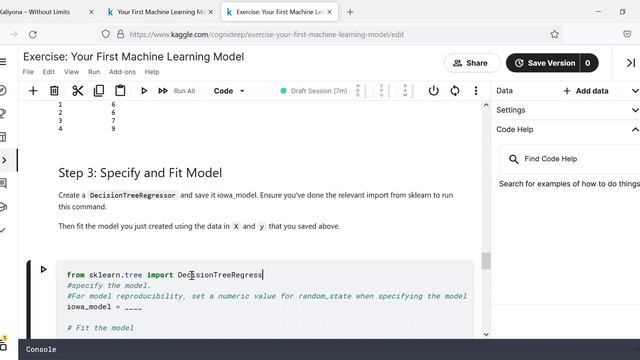Bookmark this page with star icon
The width and height of the screenshot is (640, 360).
554,34
